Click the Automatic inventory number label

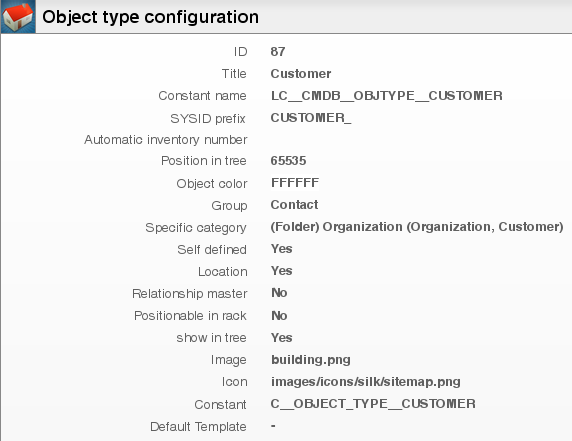click(166, 140)
